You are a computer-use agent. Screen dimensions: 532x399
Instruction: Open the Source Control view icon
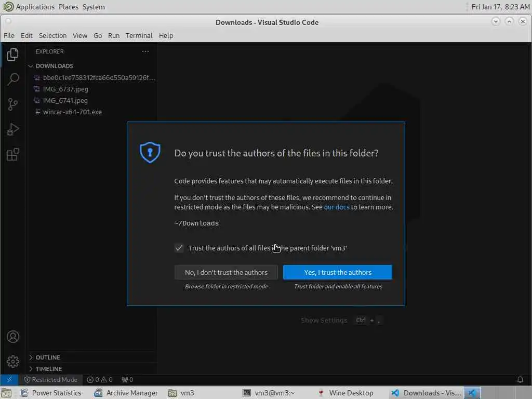[x=12, y=104]
